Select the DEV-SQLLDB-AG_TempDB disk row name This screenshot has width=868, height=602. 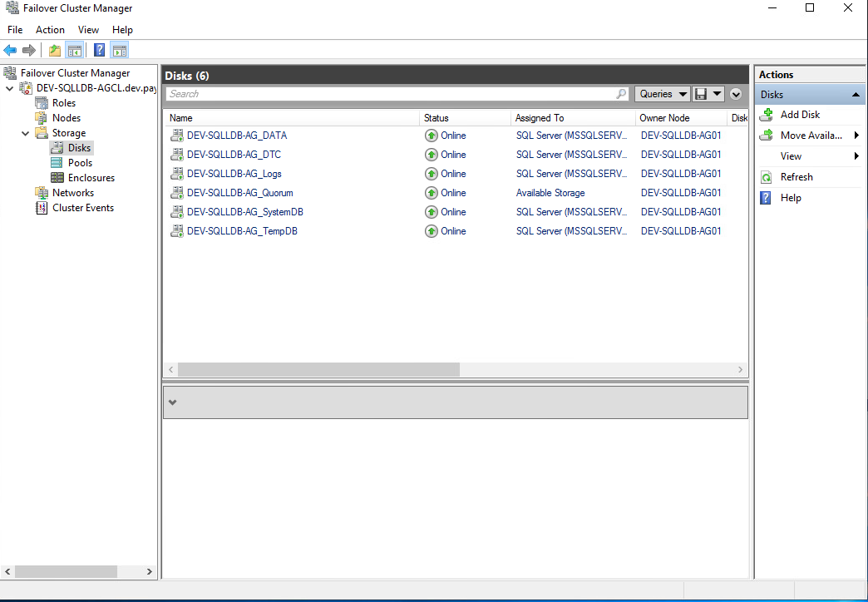(x=242, y=231)
